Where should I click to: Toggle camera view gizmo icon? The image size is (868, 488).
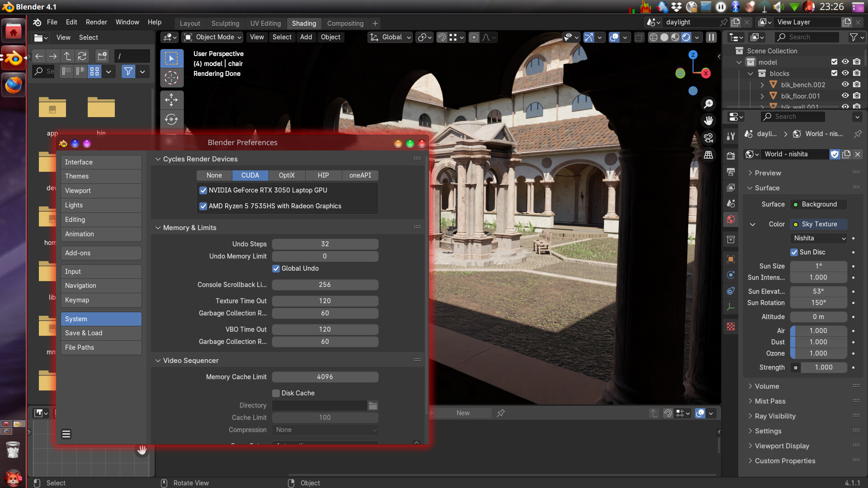pos(708,138)
